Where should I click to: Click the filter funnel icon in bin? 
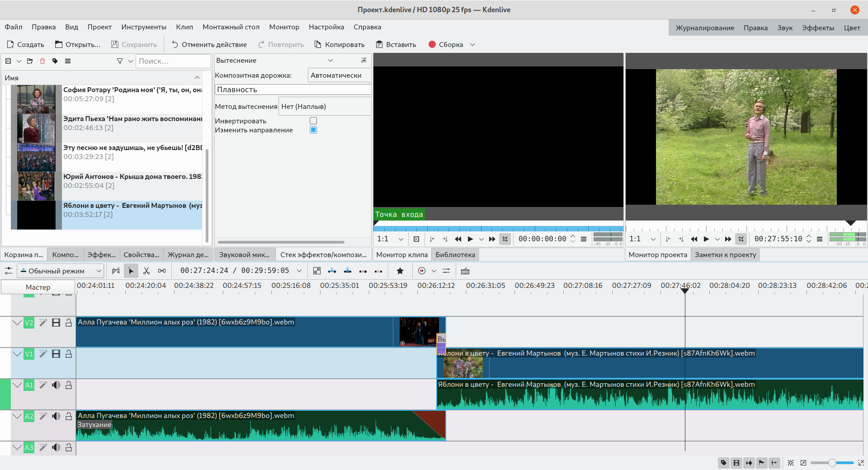(x=120, y=61)
